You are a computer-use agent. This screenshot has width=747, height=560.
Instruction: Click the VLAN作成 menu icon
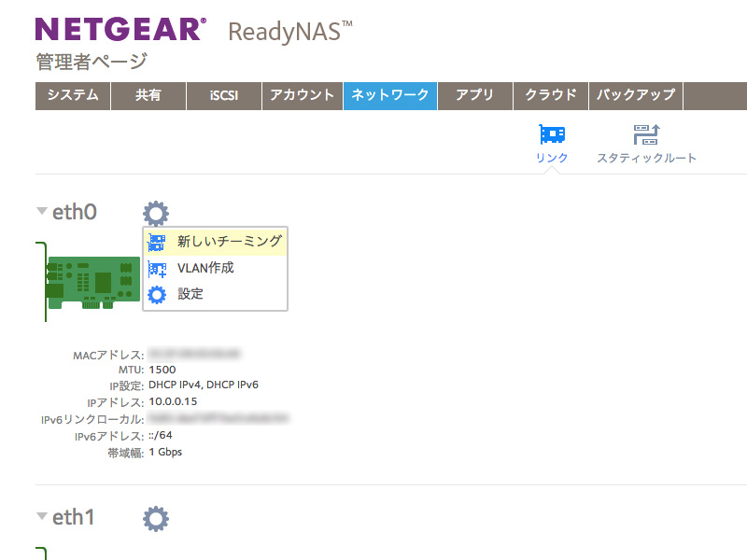pos(158,269)
